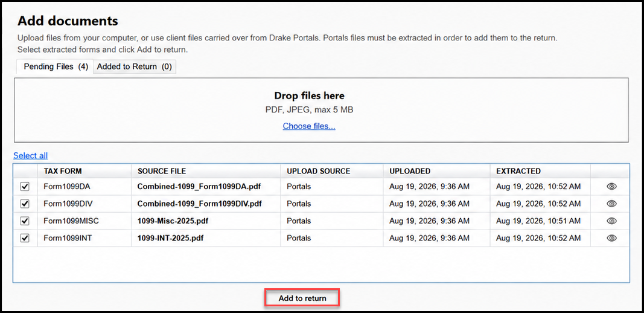The image size is (644, 313).
Task: Sort by the SOURCE FILE column header
Action: click(x=206, y=171)
